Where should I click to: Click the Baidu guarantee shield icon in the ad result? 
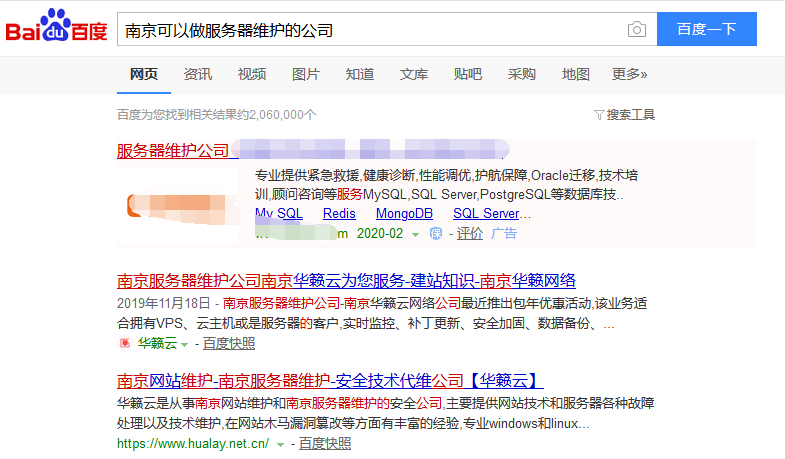point(436,234)
